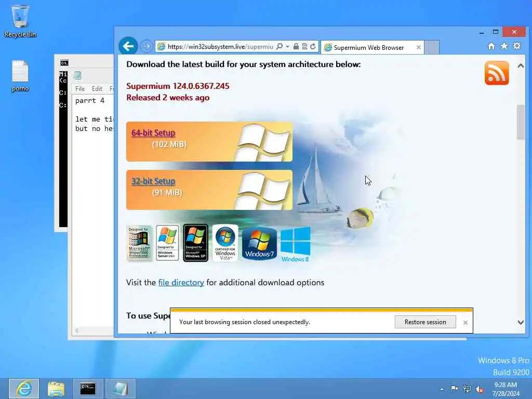
Task: Select the Recycle Bin desktop icon
Action: (20, 21)
